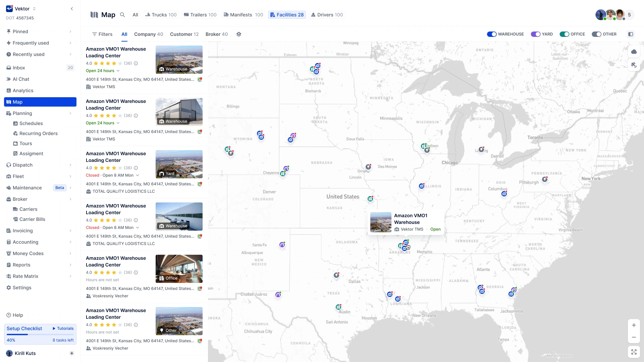
Task: Open Kirill Kuts profile
Action: pyautogui.click(x=21, y=353)
